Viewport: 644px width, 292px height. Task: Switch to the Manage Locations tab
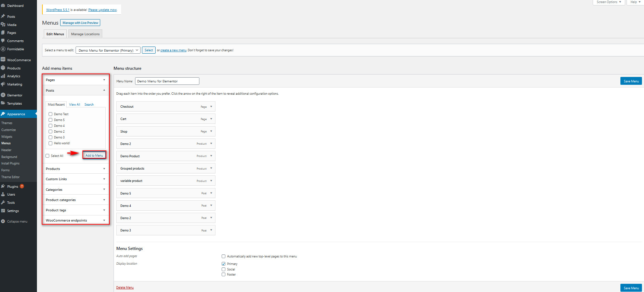(x=85, y=34)
